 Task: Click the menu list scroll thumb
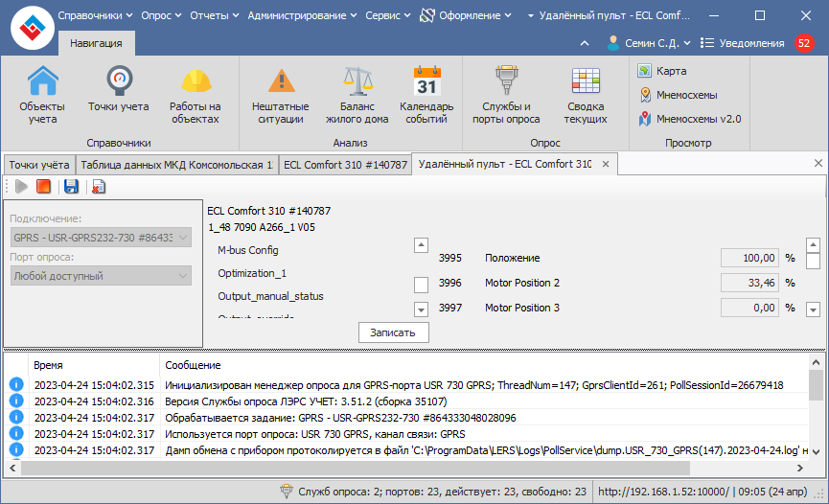coord(421,285)
